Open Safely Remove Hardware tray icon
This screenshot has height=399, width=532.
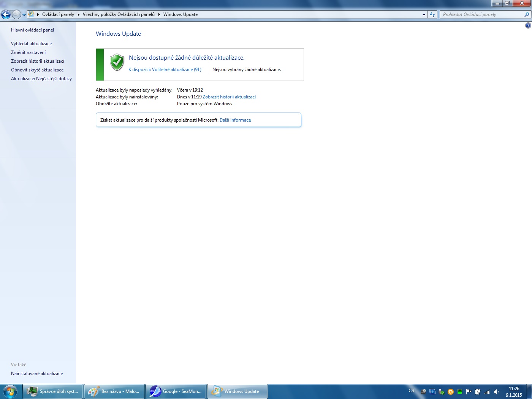pyautogui.click(x=442, y=392)
